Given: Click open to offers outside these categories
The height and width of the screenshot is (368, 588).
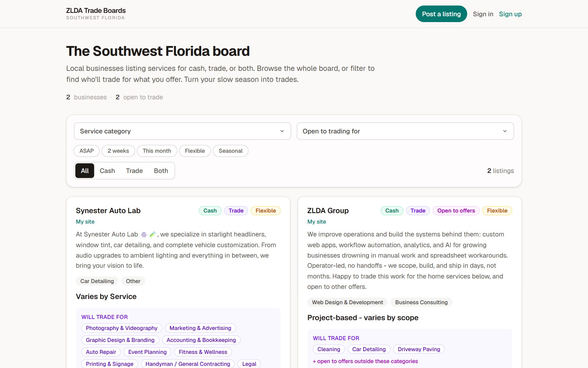Looking at the screenshot, I should point(365,361).
